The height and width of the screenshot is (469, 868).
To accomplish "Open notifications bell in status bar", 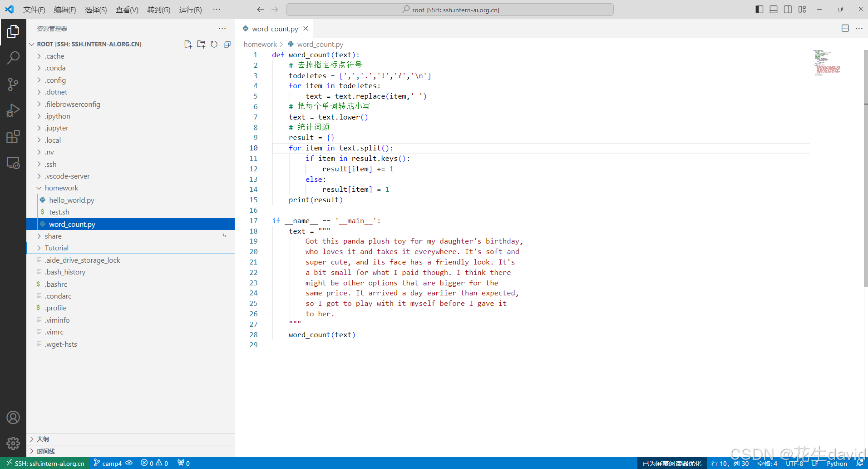I will click(x=859, y=463).
